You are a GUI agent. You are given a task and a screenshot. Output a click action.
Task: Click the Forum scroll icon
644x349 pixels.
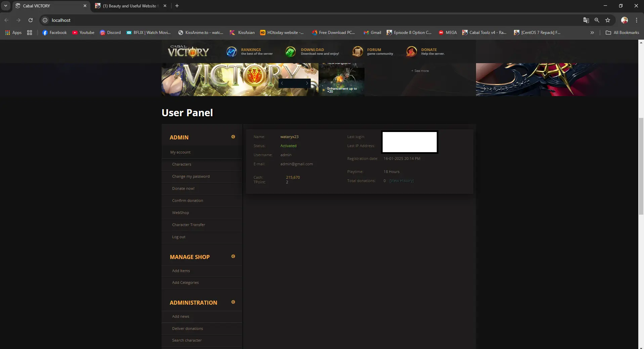click(357, 52)
